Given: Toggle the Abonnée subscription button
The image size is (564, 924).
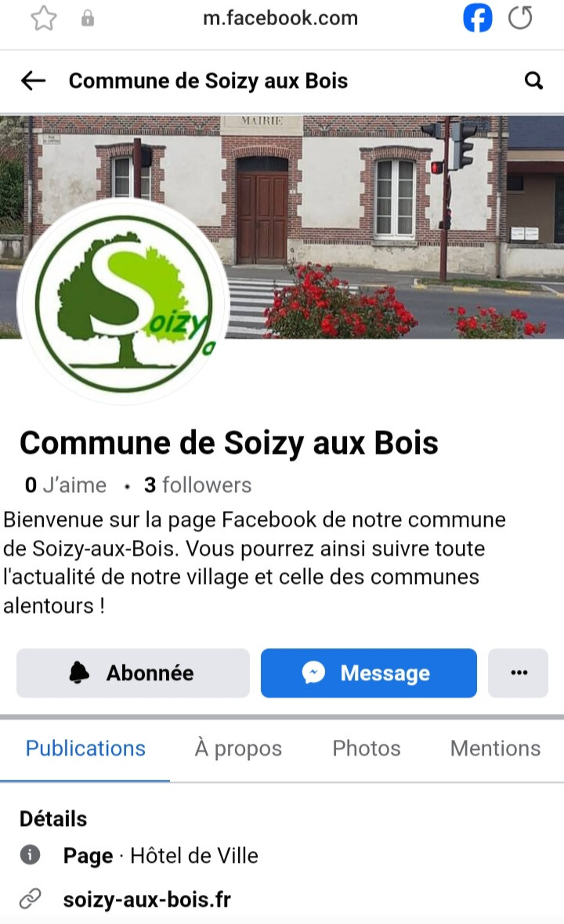Looking at the screenshot, I should (133, 673).
